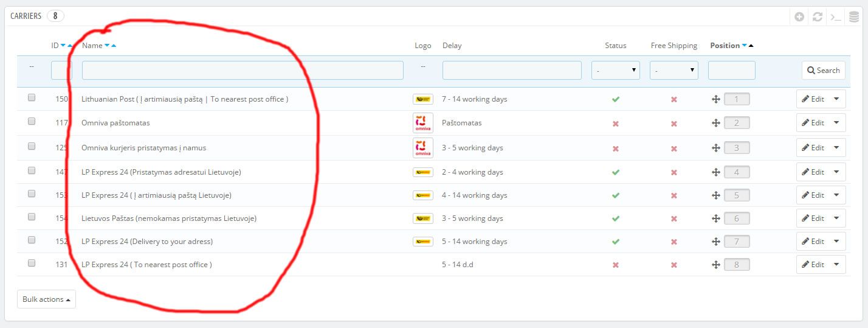The width and height of the screenshot is (868, 328).
Task: Grab move handle for position 5 row
Action: (x=715, y=195)
